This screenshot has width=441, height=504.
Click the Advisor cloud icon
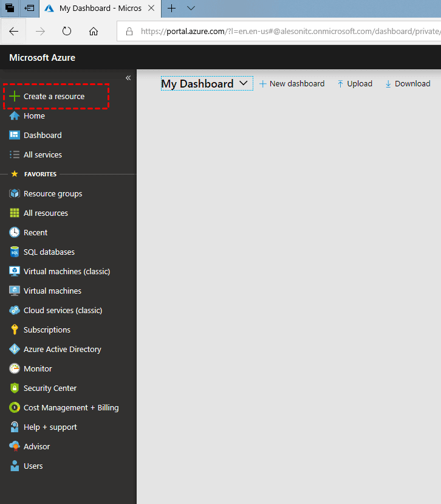(x=15, y=446)
